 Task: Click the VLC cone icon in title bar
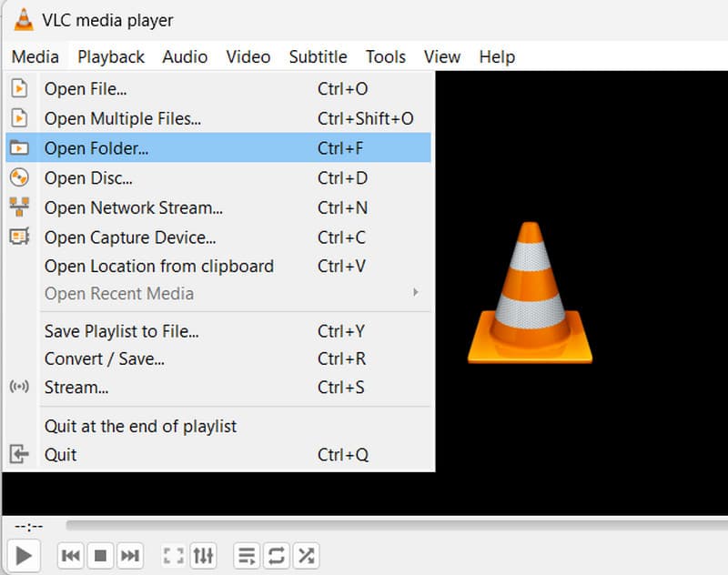(x=24, y=20)
